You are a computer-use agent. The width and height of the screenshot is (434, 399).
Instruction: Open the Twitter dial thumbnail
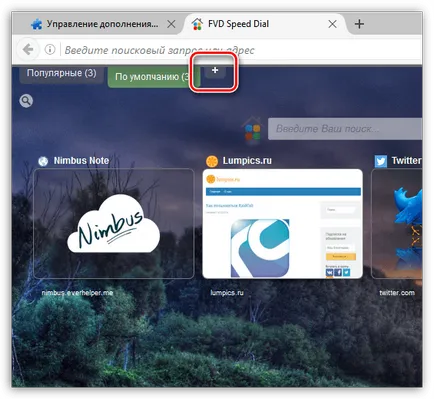[x=397, y=223]
